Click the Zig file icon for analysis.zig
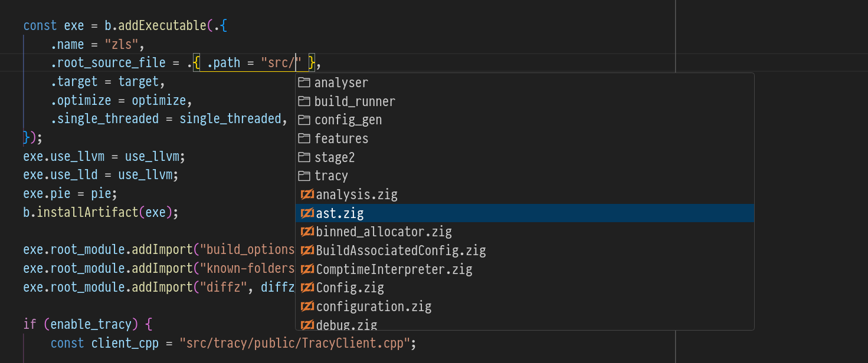The width and height of the screenshot is (868, 363). coord(307,194)
